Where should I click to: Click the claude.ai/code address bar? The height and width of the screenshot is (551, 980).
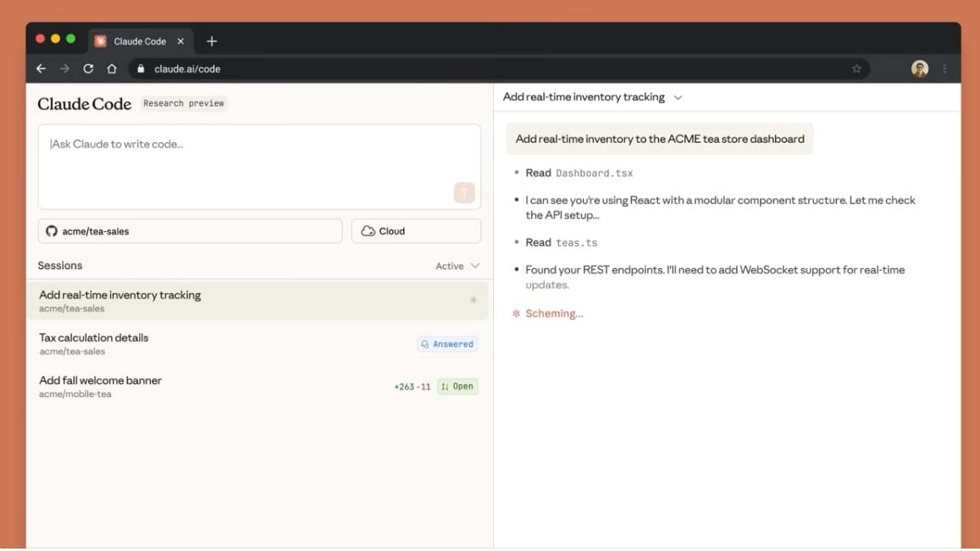pos(491,69)
